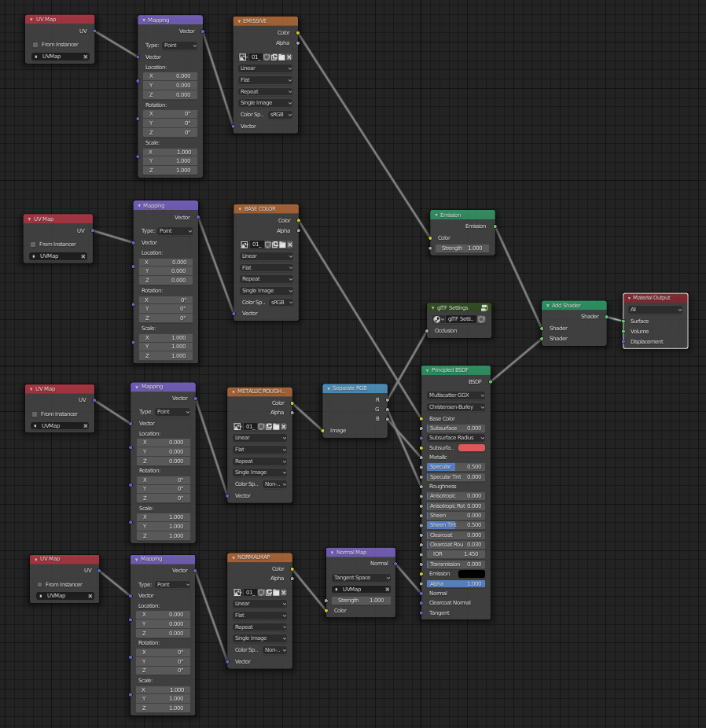Open Multiscatter GGX dropdown in Principled BSDF
Viewport: 706px width, 728px height.
click(x=456, y=395)
